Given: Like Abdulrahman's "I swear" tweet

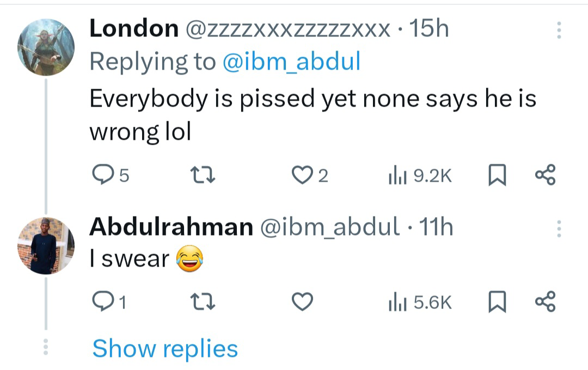Looking at the screenshot, I should (303, 303).
